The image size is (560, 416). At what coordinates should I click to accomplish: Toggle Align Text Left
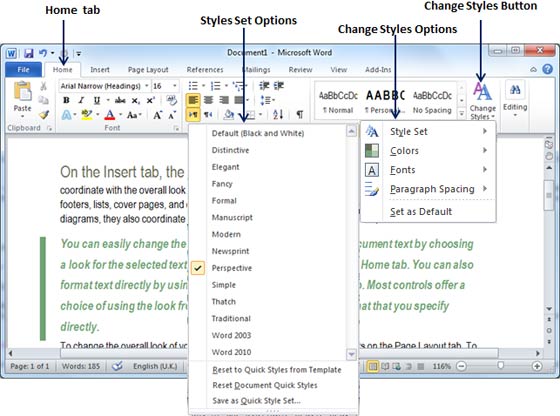193,100
